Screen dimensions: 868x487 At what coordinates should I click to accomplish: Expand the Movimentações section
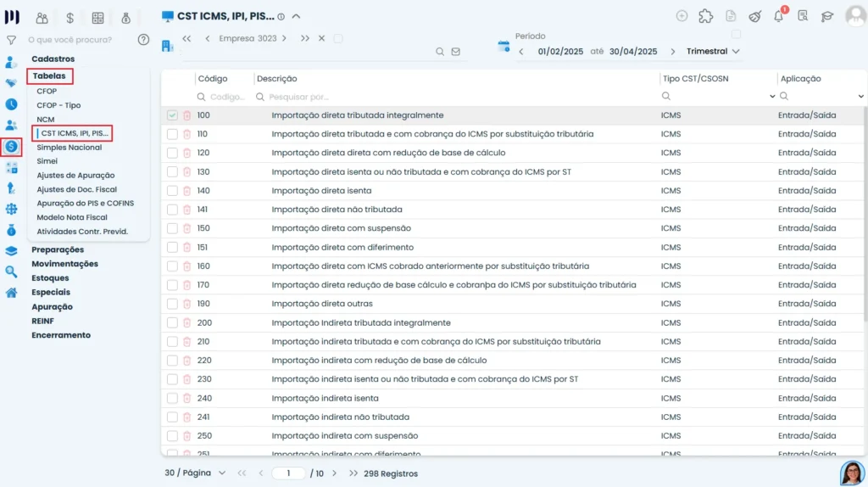(64, 264)
